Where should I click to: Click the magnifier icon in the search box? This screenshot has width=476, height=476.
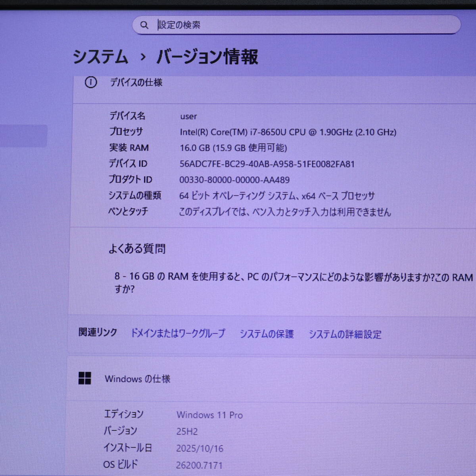[144, 25]
